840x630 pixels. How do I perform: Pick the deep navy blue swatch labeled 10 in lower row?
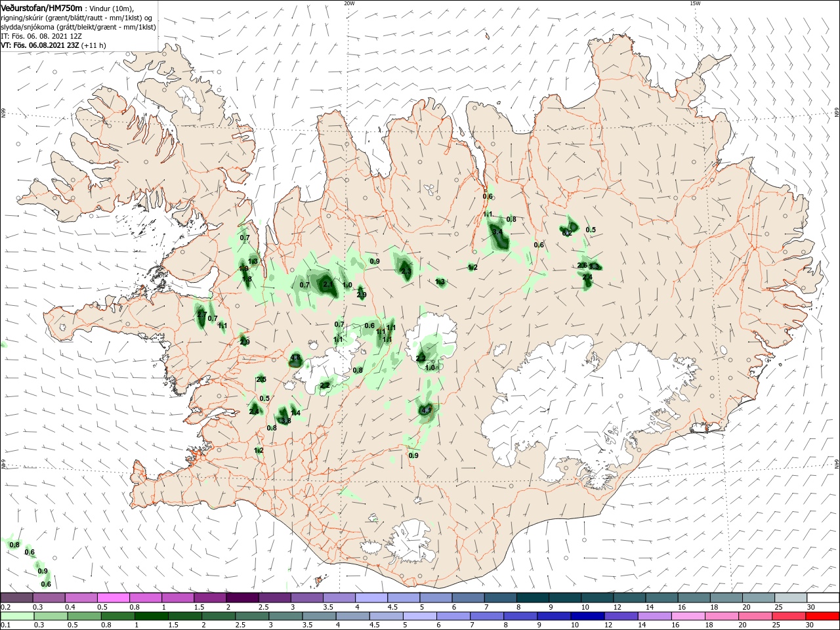586,616
